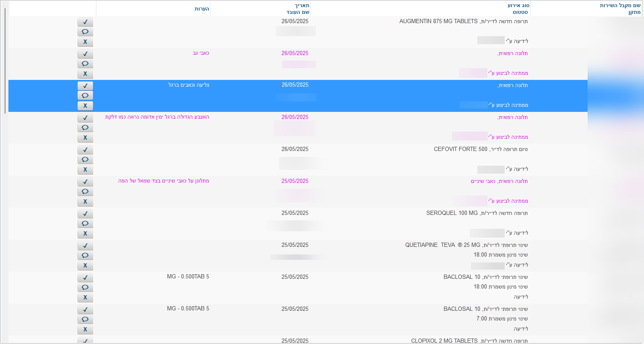Select שינוי מינון משמרת 7:00 text
This screenshot has width=644, height=344.
point(502,319)
